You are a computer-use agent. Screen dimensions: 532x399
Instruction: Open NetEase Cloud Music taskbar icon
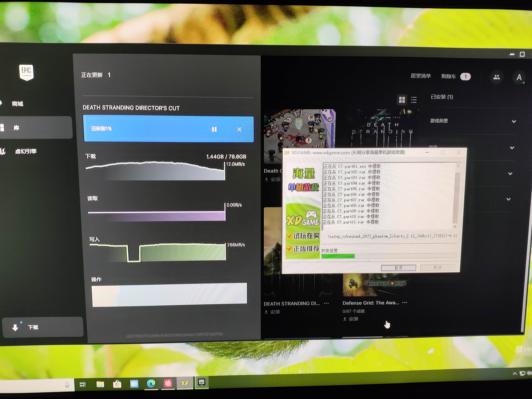[x=168, y=383]
